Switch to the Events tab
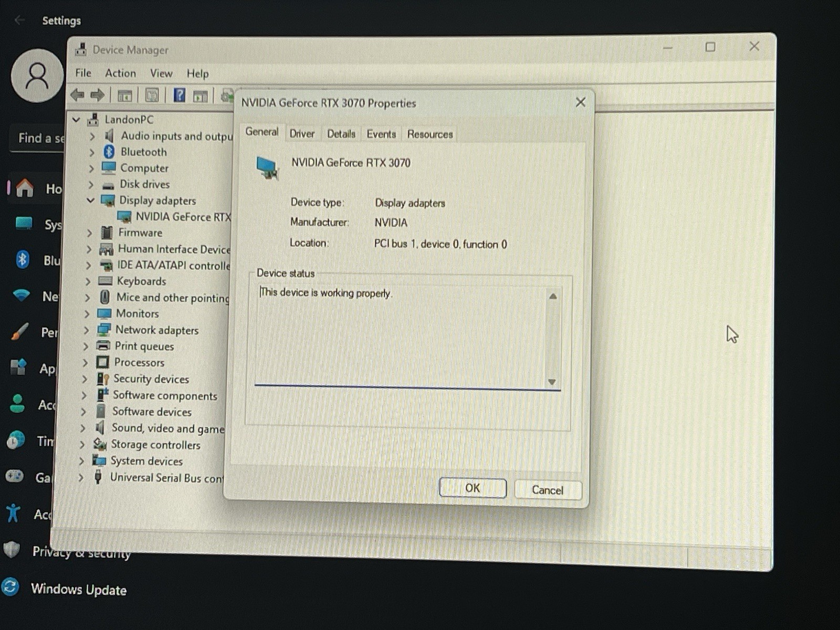 381,134
